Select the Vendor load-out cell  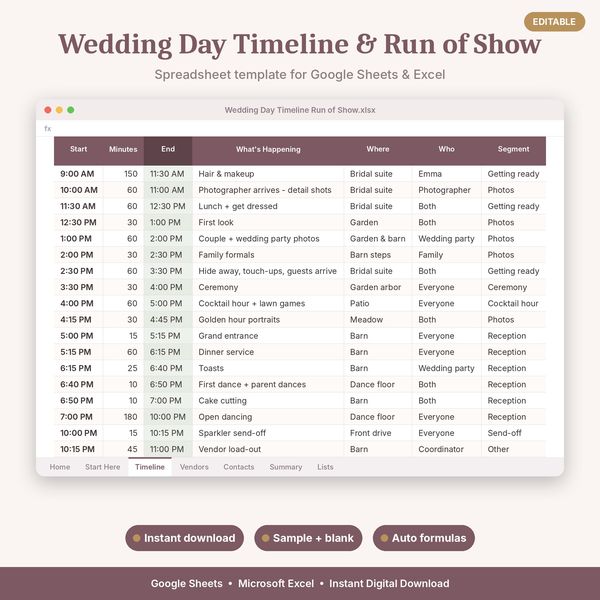click(x=268, y=449)
